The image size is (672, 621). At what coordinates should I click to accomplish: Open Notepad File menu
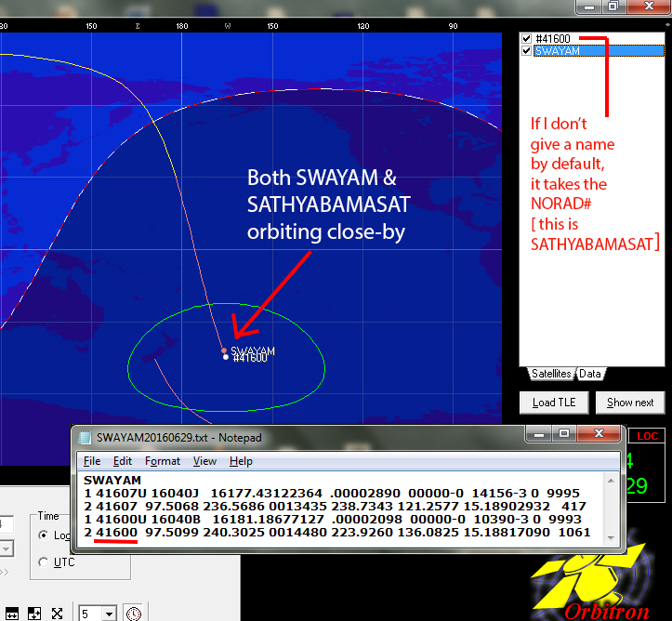[92, 461]
